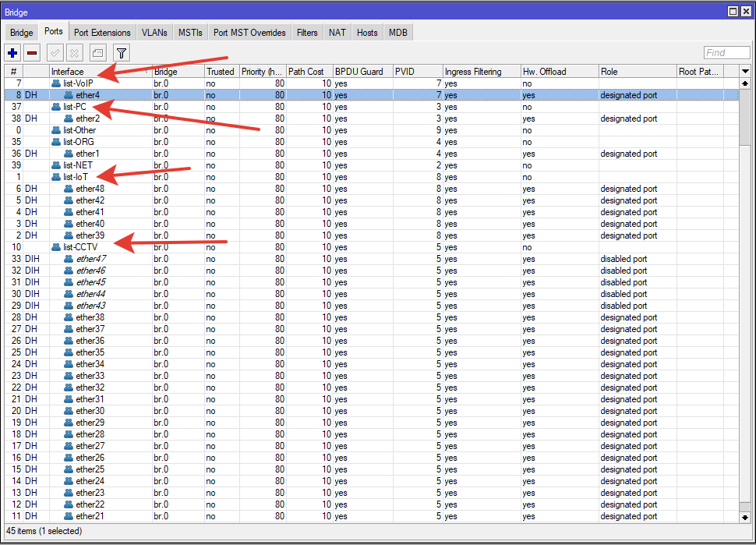Click the ether48 port icon
The height and width of the screenshot is (545, 756).
[x=69, y=189]
